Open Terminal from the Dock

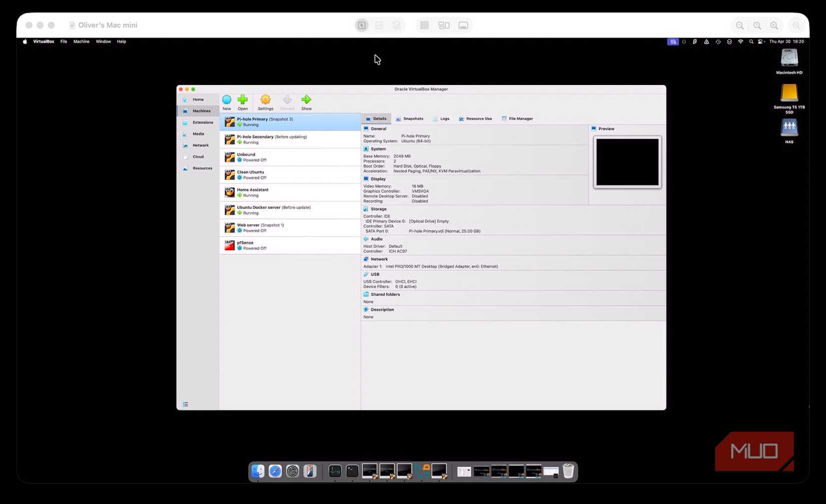[352, 471]
